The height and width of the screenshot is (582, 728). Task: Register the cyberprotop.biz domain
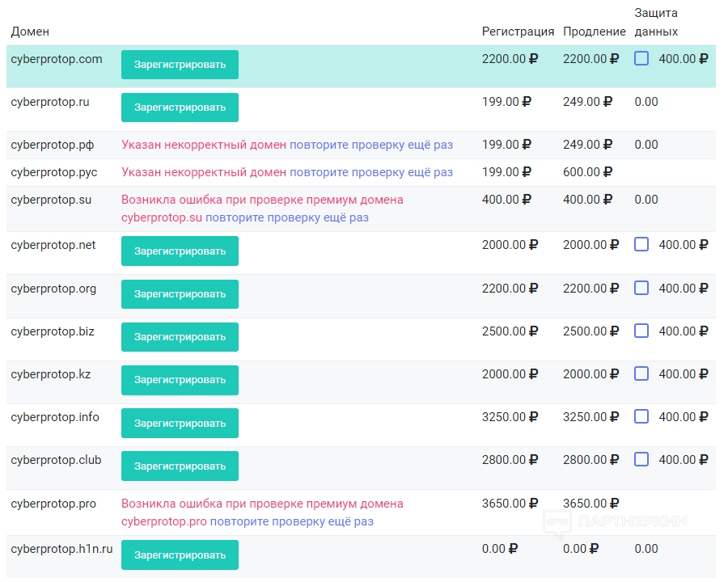180,337
